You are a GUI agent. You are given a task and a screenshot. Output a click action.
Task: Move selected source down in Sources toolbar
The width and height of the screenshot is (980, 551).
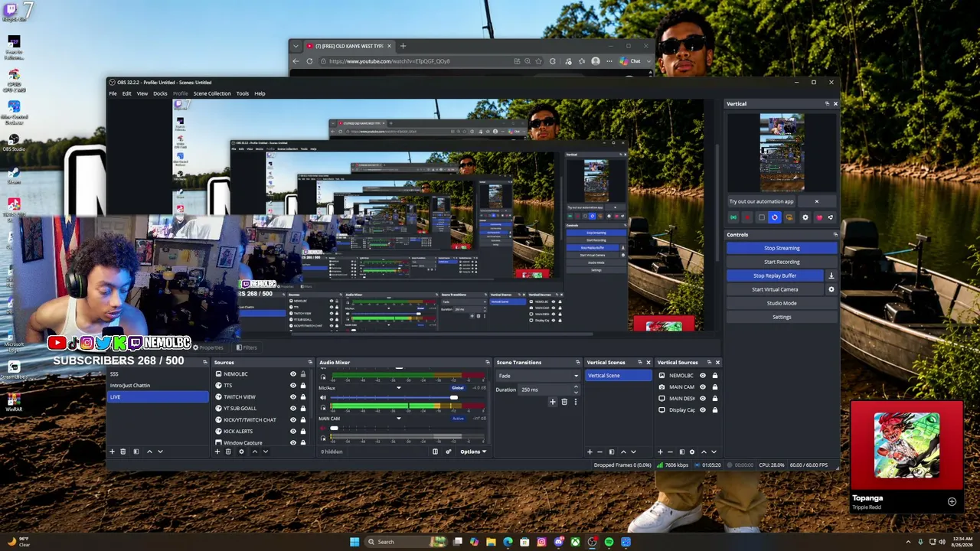(x=266, y=452)
